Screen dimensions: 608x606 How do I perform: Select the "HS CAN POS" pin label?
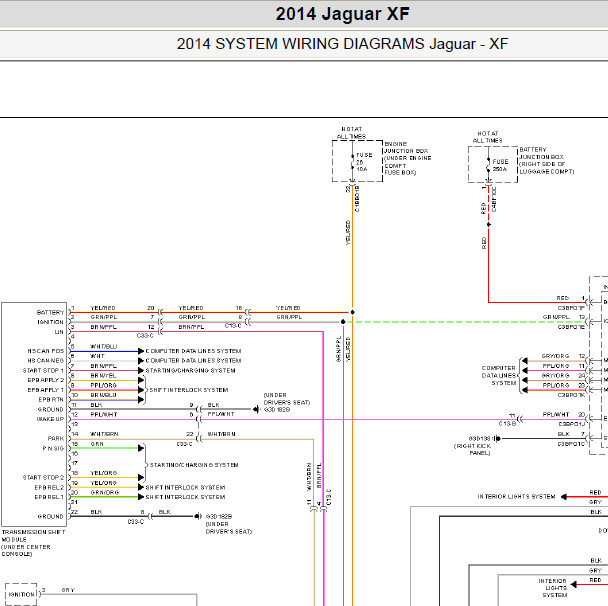[45, 351]
